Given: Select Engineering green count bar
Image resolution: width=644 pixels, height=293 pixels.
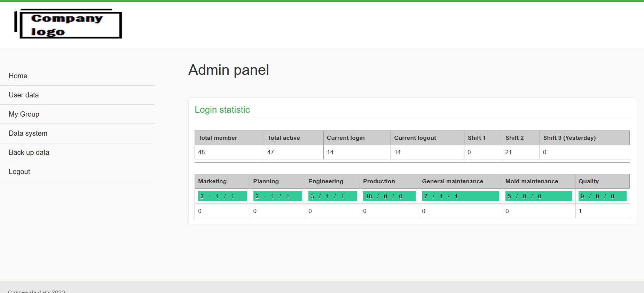Looking at the screenshot, I should click(332, 196).
